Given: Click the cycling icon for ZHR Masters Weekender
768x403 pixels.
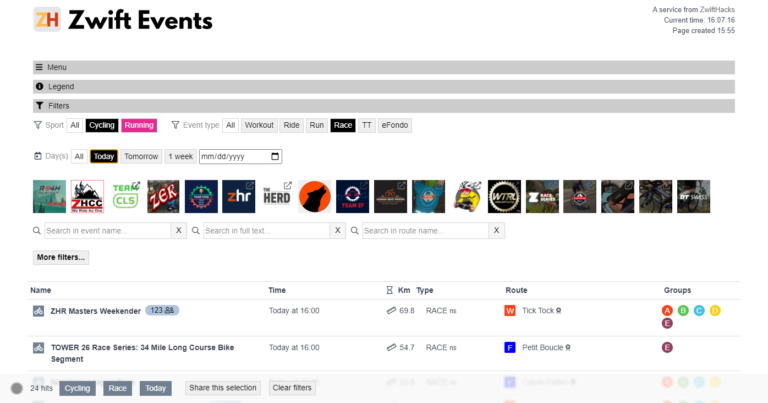Looking at the screenshot, I should click(39, 311).
